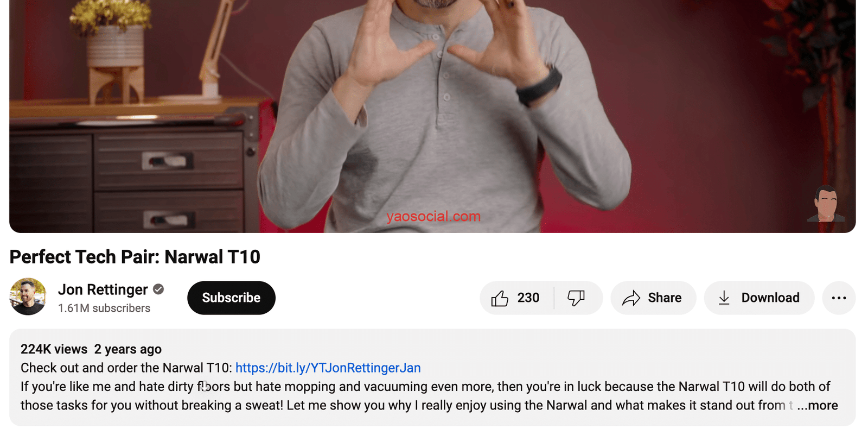Click the 224K views 2 years ago line
868x435 pixels.
[91, 349]
